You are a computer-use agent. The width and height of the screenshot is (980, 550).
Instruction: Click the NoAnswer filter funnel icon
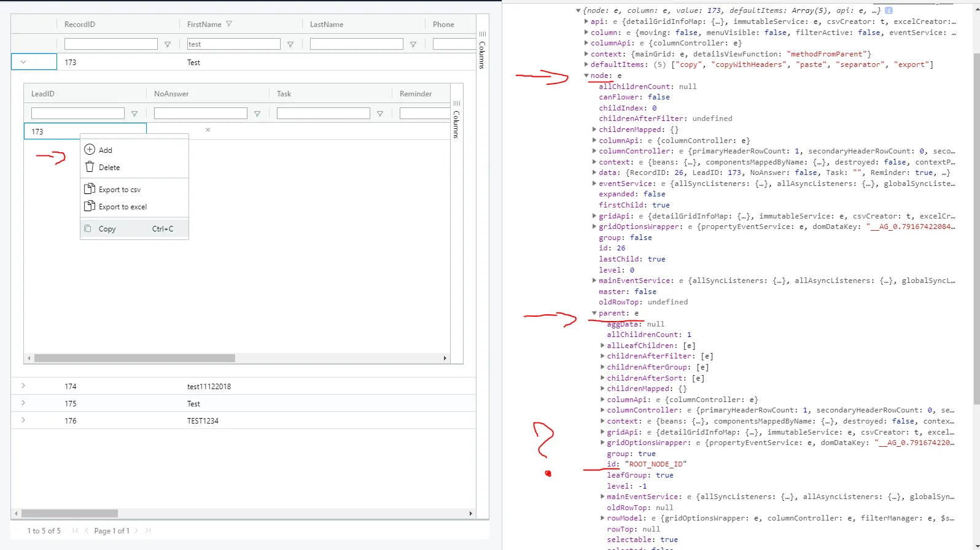pyautogui.click(x=257, y=114)
